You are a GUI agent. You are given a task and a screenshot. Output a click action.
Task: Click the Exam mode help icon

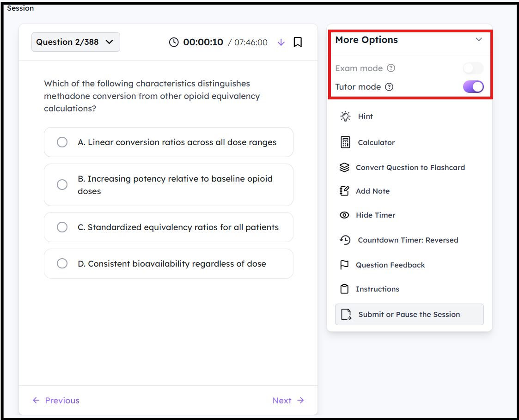pyautogui.click(x=391, y=68)
